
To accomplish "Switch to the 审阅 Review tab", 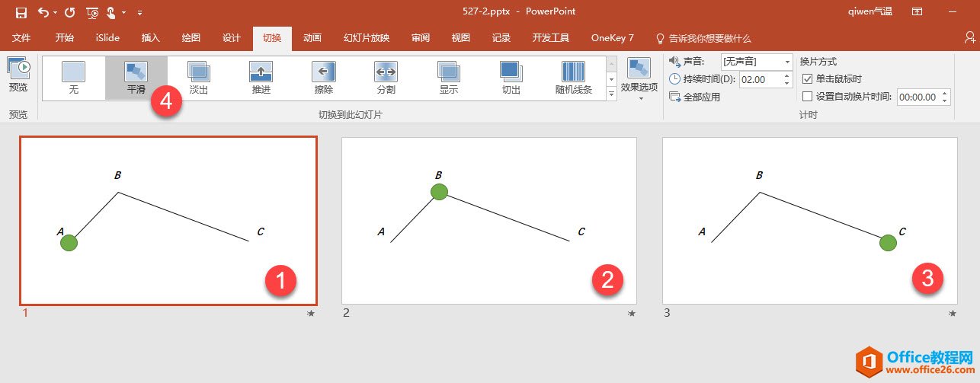I will [x=421, y=38].
